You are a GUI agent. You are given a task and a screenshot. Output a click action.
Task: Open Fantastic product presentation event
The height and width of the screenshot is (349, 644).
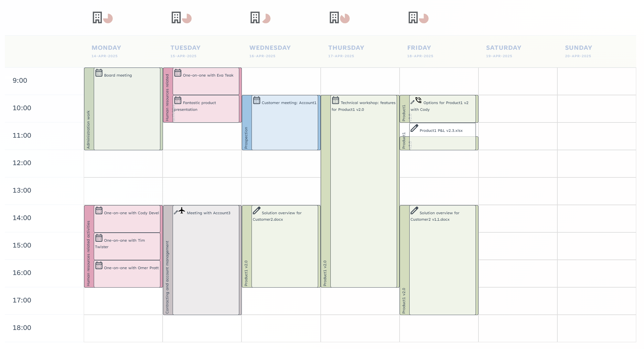206,109
